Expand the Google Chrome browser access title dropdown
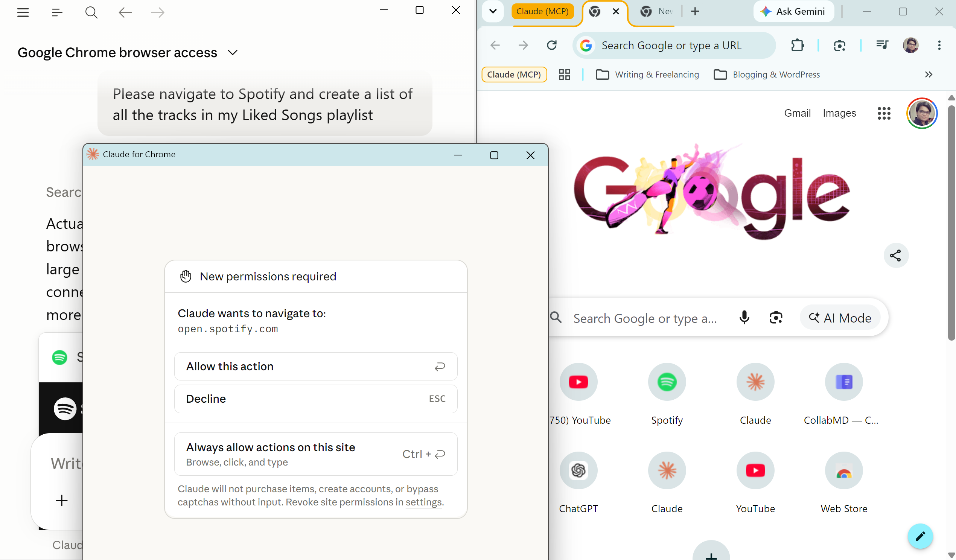Screen dimensions: 956x560 233,52
